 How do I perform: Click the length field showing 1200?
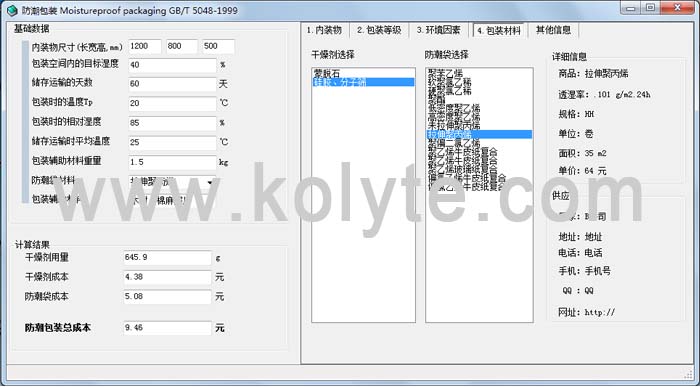click(x=145, y=46)
